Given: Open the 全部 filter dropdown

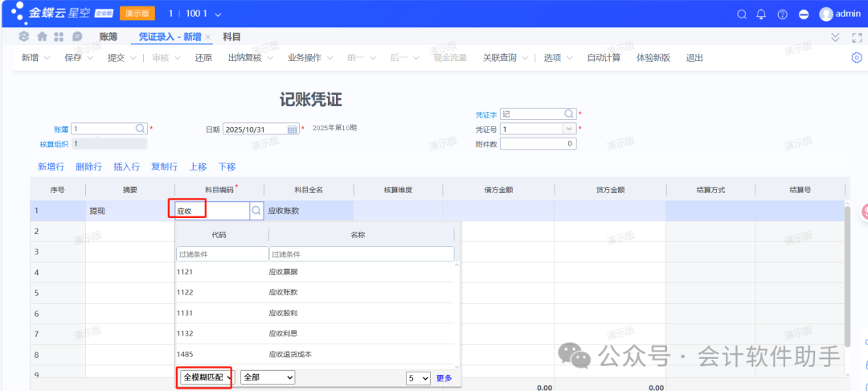Looking at the screenshot, I should pyautogui.click(x=268, y=377).
